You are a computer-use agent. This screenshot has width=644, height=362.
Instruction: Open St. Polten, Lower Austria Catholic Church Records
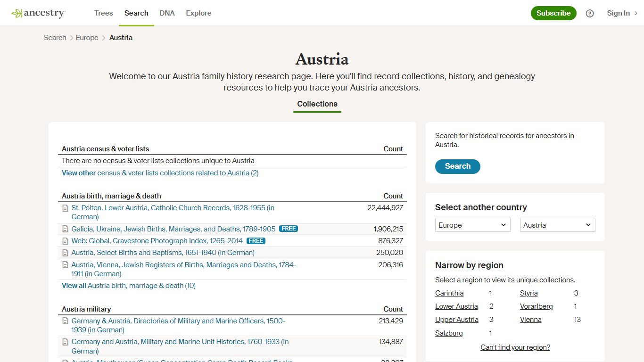(x=173, y=212)
